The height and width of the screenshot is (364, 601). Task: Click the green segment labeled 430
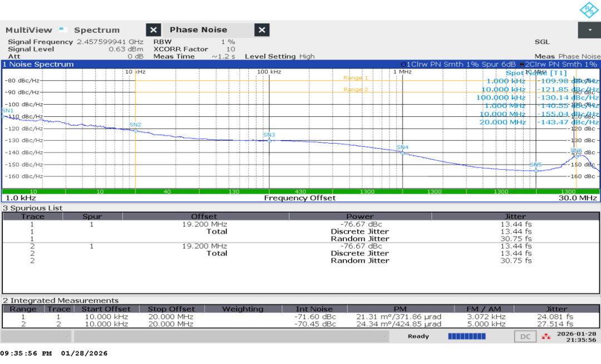tap(300, 191)
